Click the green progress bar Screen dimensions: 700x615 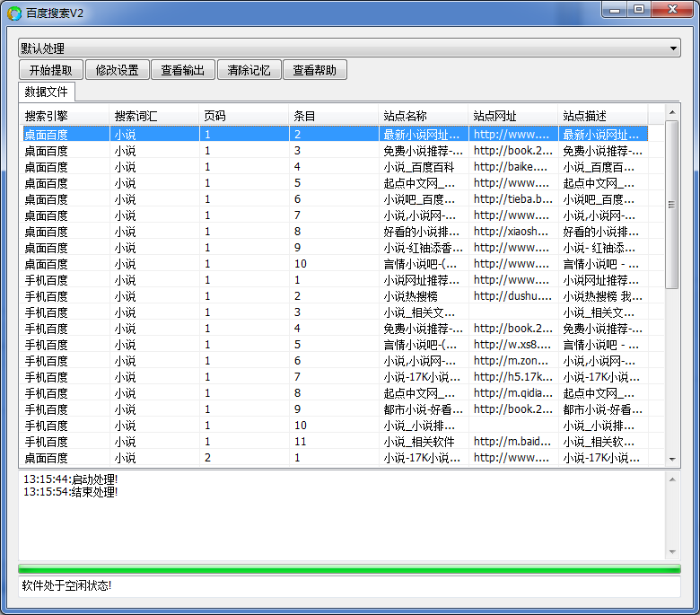349,569
